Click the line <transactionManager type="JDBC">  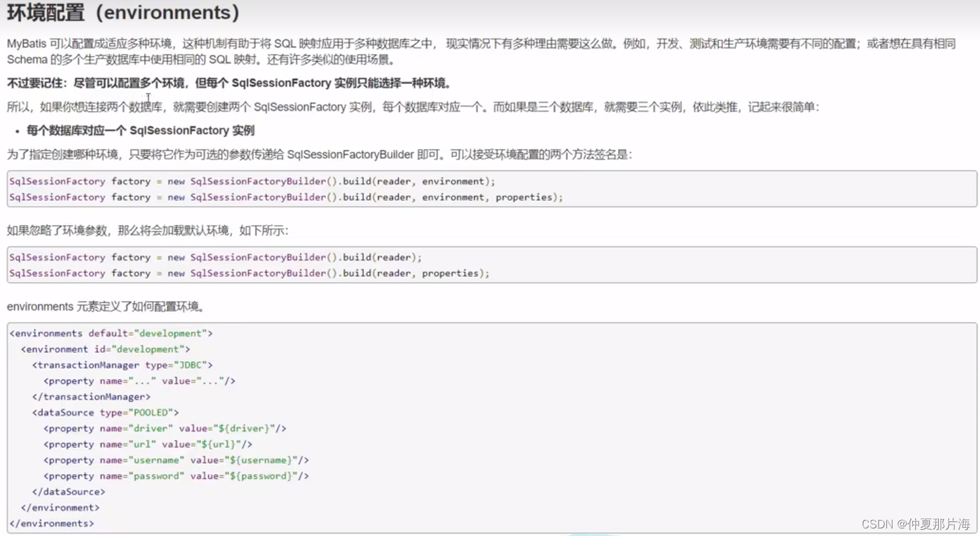pos(122,365)
